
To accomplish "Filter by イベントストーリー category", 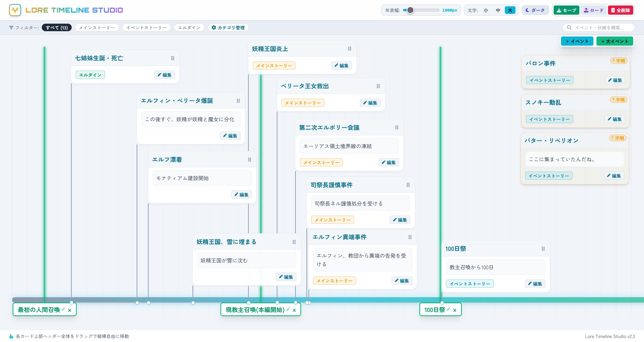I will click(146, 27).
